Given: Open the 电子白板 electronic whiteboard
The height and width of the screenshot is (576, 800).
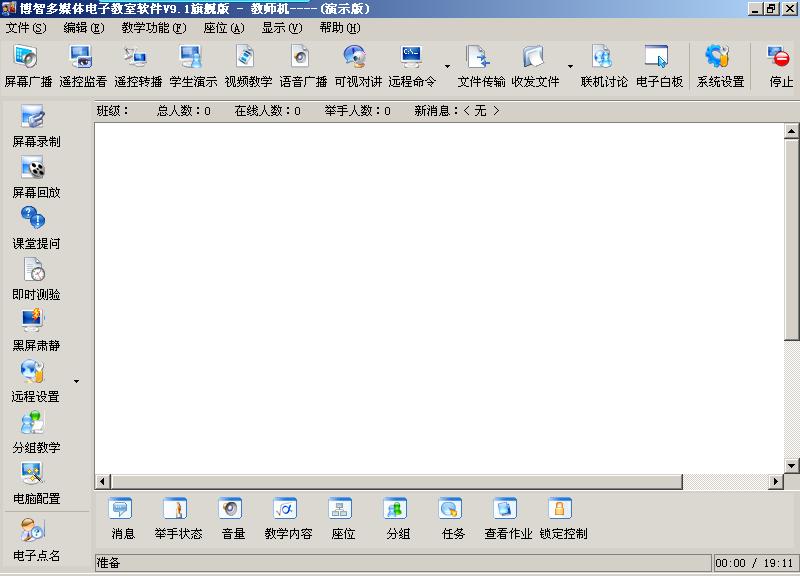Looking at the screenshot, I should [659, 66].
